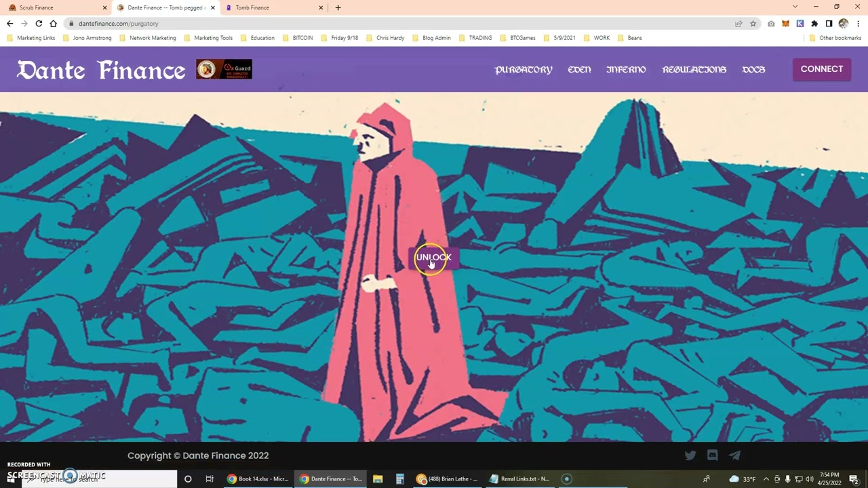Open the Network Marketing bookmark folder

(147, 38)
